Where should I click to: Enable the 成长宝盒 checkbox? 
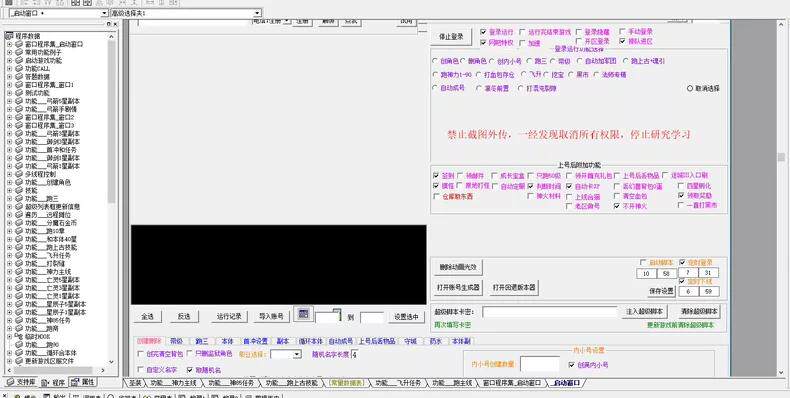point(494,176)
